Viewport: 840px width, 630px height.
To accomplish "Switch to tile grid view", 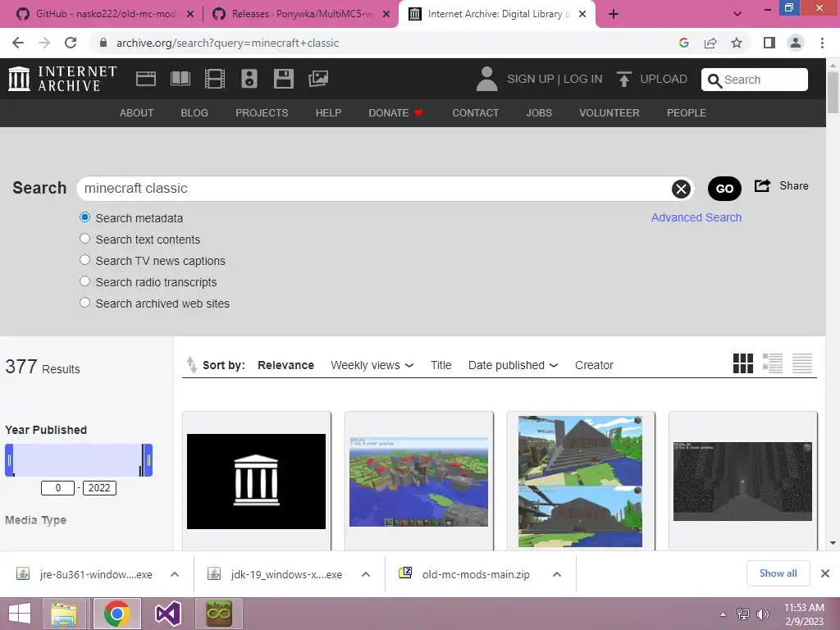I will click(x=743, y=363).
